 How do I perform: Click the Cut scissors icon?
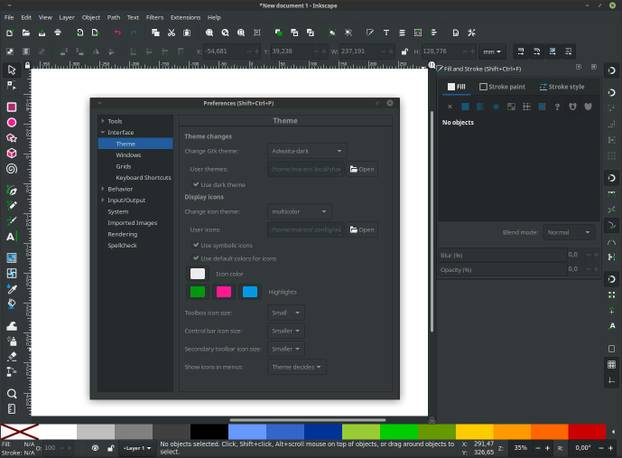(x=172, y=33)
